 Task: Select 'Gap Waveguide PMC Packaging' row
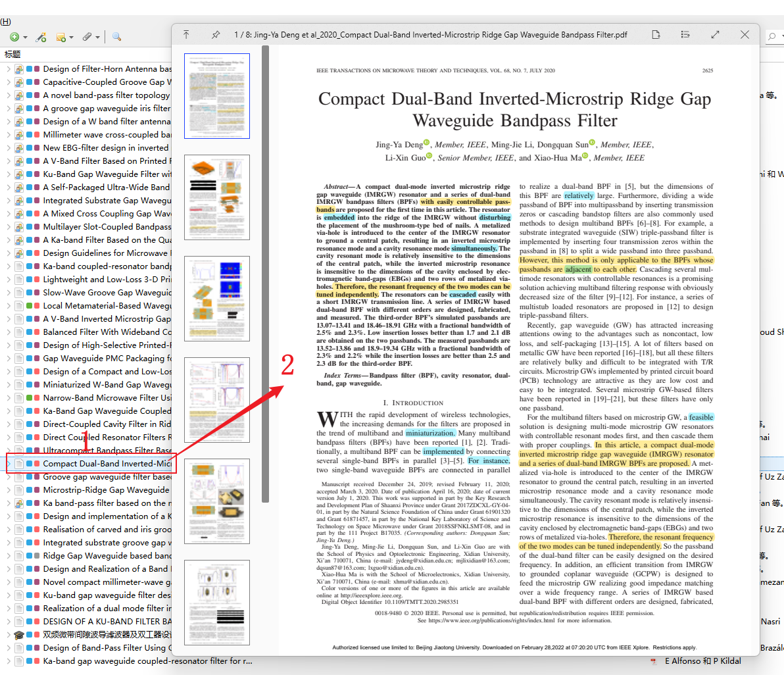(x=86, y=358)
